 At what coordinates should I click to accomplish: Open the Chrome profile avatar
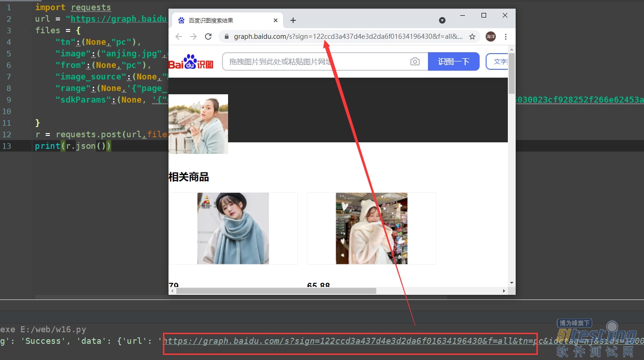(x=491, y=37)
